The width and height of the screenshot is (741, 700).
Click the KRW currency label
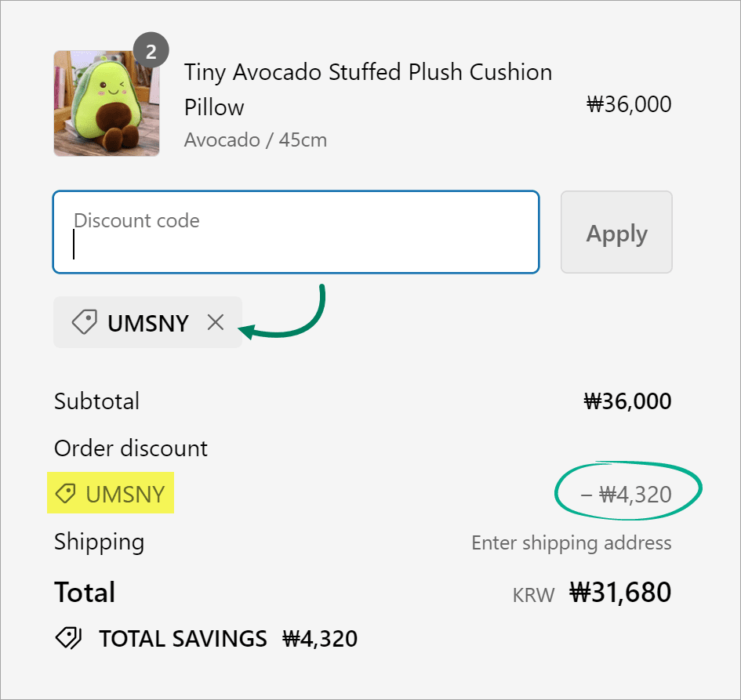533,594
